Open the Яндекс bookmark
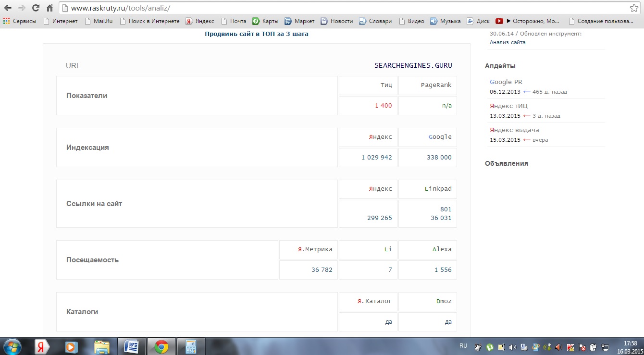Image resolution: width=644 pixels, height=355 pixels. [200, 21]
